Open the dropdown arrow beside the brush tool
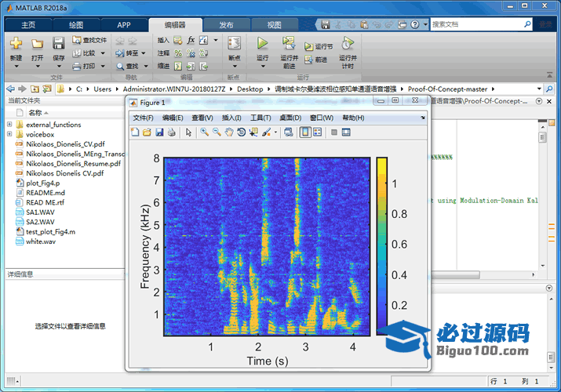This screenshot has height=392, width=561. pos(275,132)
